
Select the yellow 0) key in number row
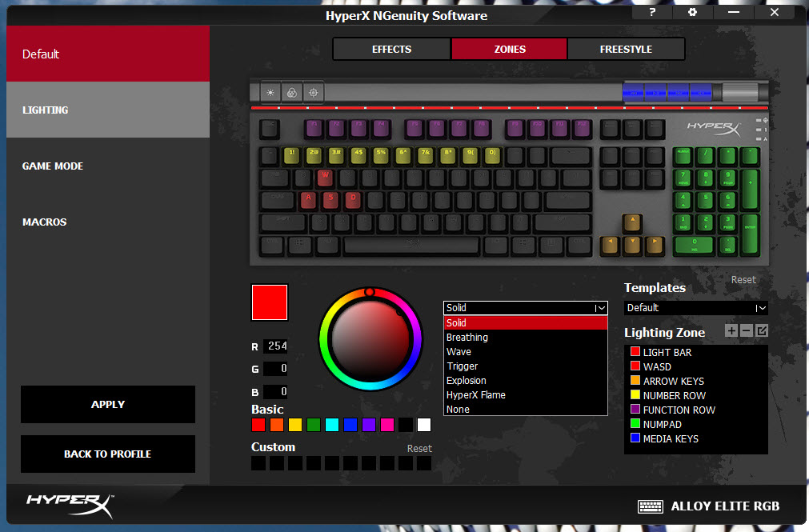coord(492,155)
